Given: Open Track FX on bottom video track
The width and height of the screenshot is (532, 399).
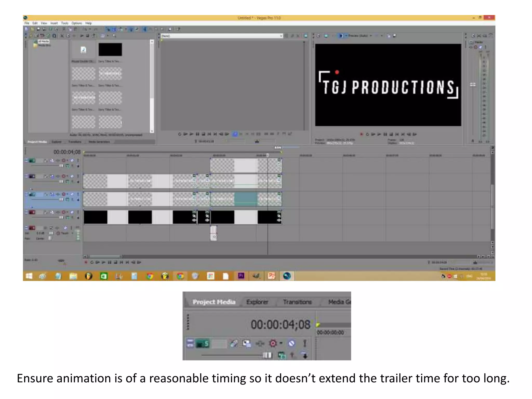Looking at the screenshot, I should 58,212.
